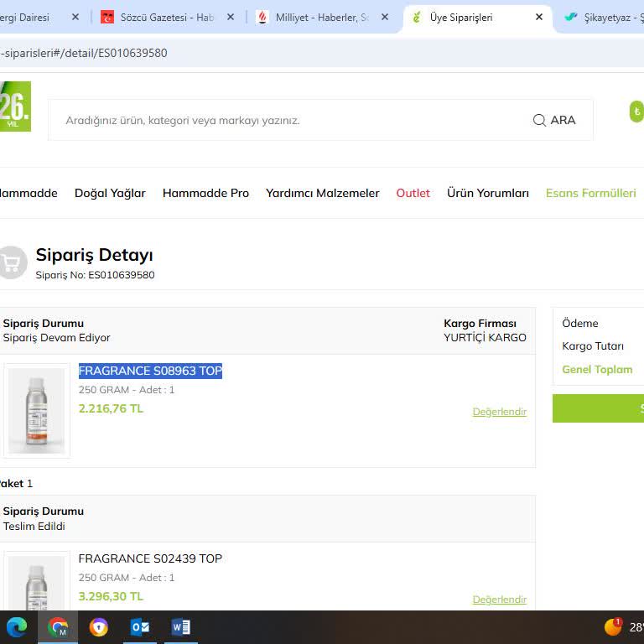Click the Ödeme label

point(580,323)
